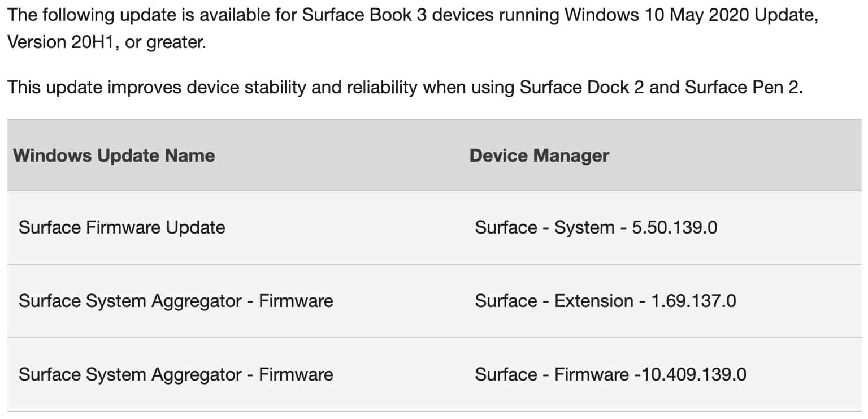This screenshot has width=868, height=419.
Task: Click the version number 1.69.137.0
Action: pyautogui.click(x=693, y=301)
